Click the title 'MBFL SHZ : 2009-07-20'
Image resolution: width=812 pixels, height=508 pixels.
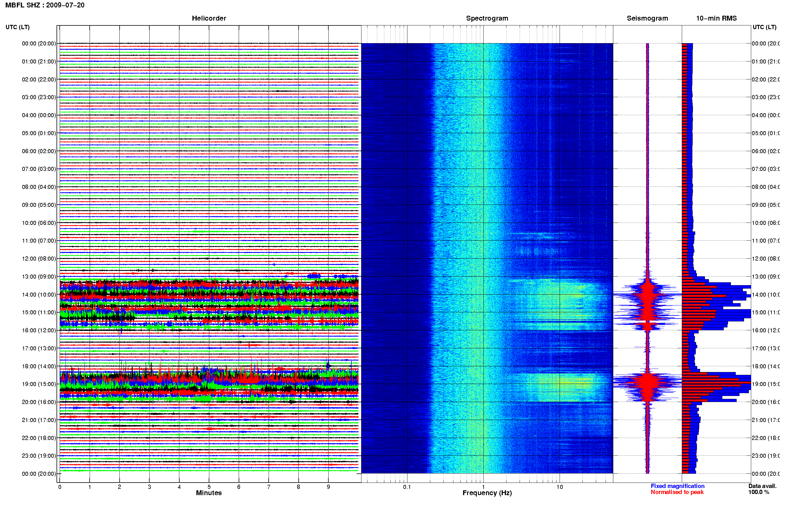45,5
